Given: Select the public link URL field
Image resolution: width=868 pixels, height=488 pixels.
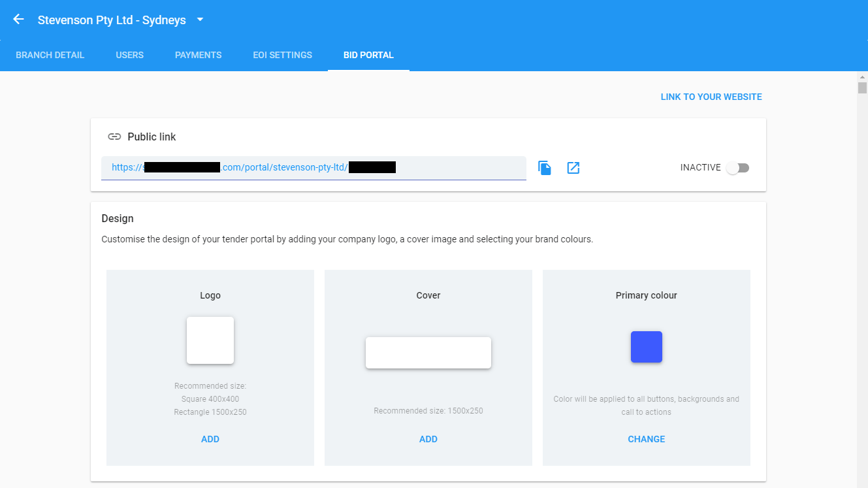Looking at the screenshot, I should (313, 167).
